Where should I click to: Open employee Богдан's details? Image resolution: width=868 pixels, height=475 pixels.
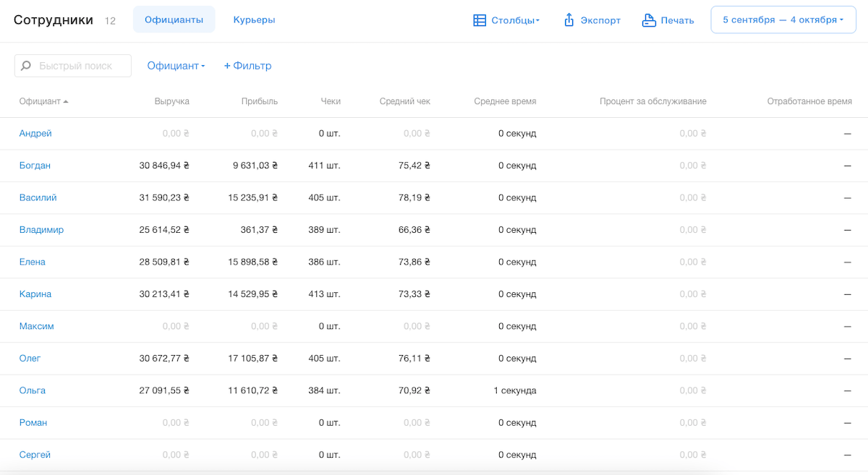(35, 166)
